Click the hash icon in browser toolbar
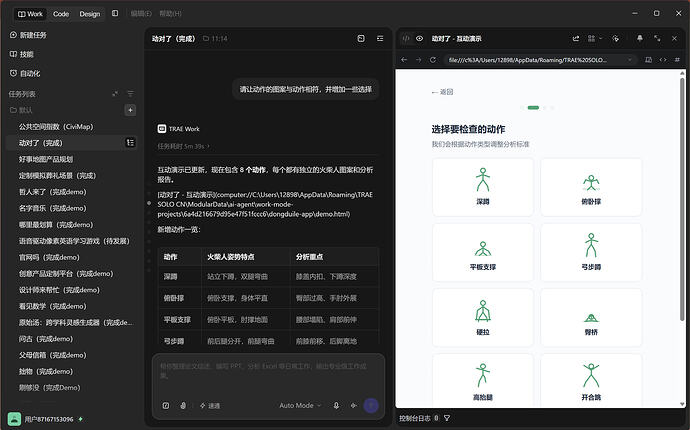The image size is (690, 430). click(677, 60)
